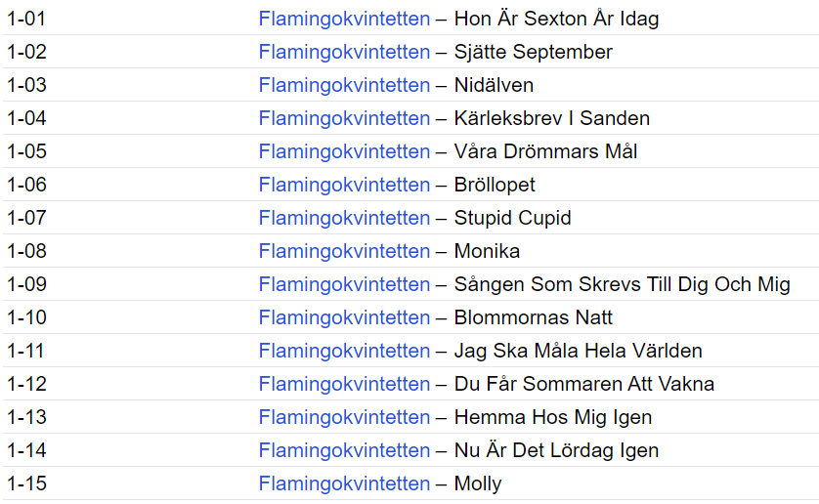Open artist link for Jag Ska Måla Hela Världen
The width and height of the screenshot is (819, 504).
coord(344,351)
